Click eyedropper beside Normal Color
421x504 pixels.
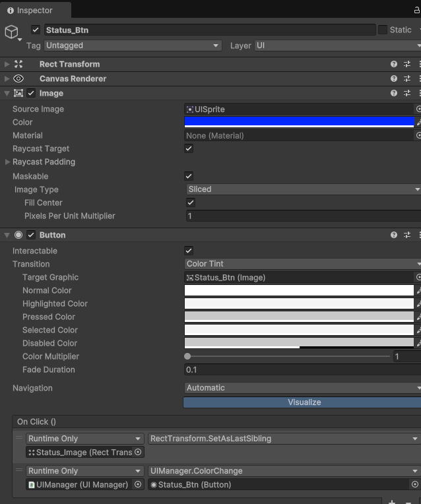pos(418,290)
